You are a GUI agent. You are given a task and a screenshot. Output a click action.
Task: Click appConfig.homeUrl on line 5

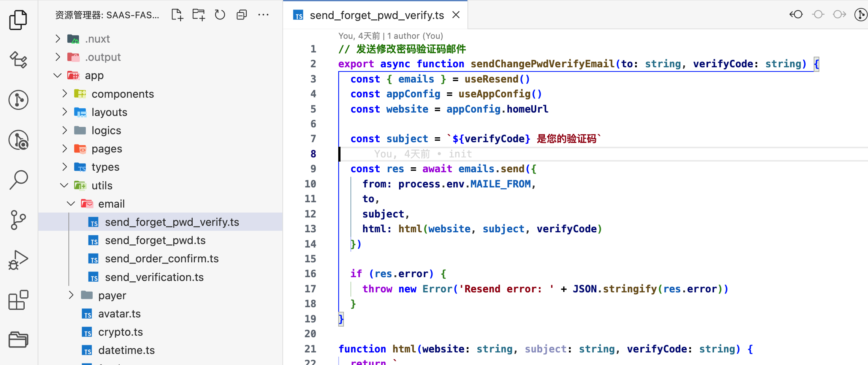pos(497,109)
